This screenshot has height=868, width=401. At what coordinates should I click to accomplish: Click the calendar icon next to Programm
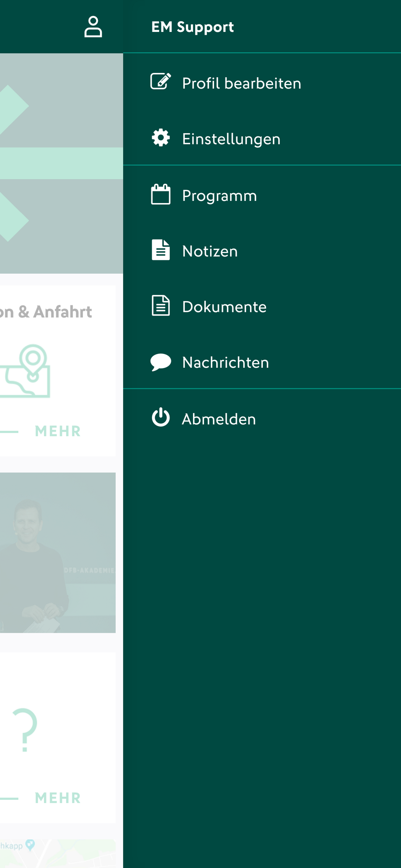click(161, 194)
